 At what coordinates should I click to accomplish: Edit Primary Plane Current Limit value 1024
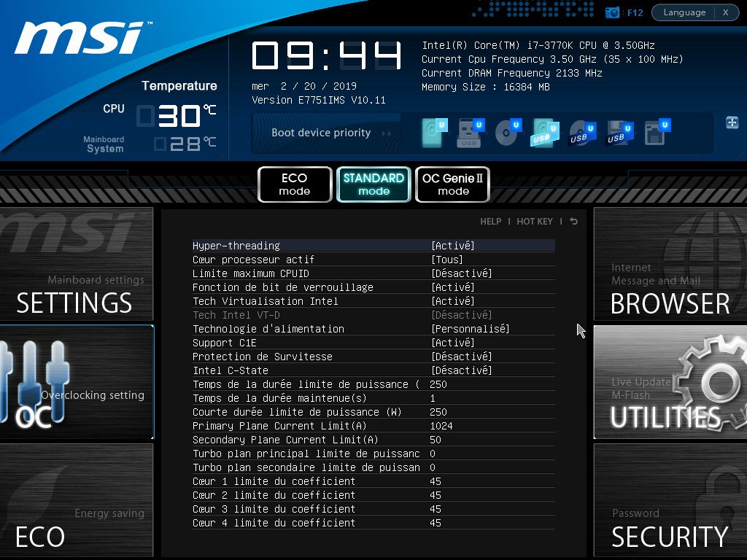(x=441, y=426)
